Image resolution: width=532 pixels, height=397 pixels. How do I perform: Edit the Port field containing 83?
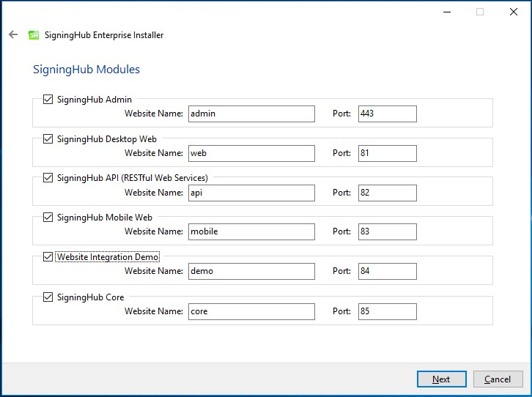pos(388,231)
